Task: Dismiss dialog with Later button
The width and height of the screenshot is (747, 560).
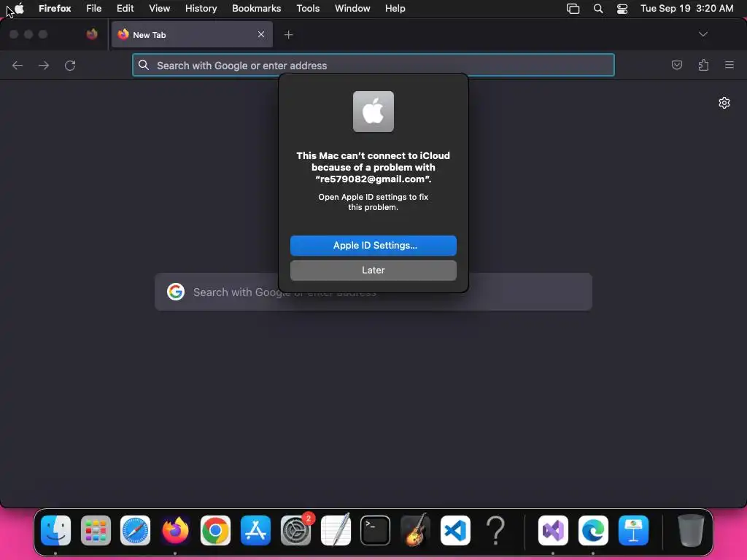Action: (373, 271)
